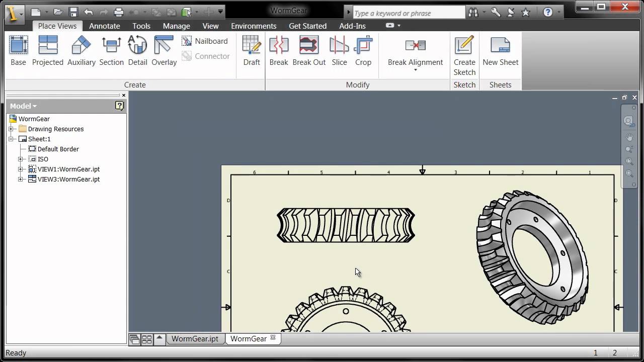The width and height of the screenshot is (644, 362).
Task: Open the Get Started menu tab
Action: pyautogui.click(x=308, y=26)
